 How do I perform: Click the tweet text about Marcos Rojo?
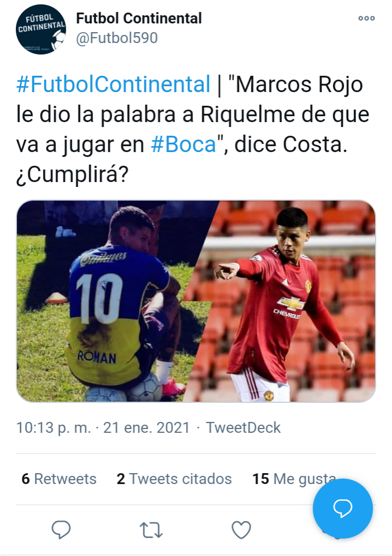pyautogui.click(x=193, y=129)
